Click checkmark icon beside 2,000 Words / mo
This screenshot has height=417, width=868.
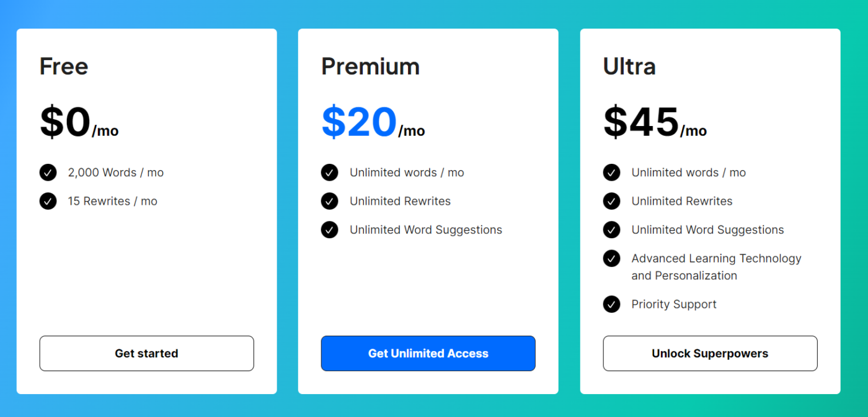point(48,173)
